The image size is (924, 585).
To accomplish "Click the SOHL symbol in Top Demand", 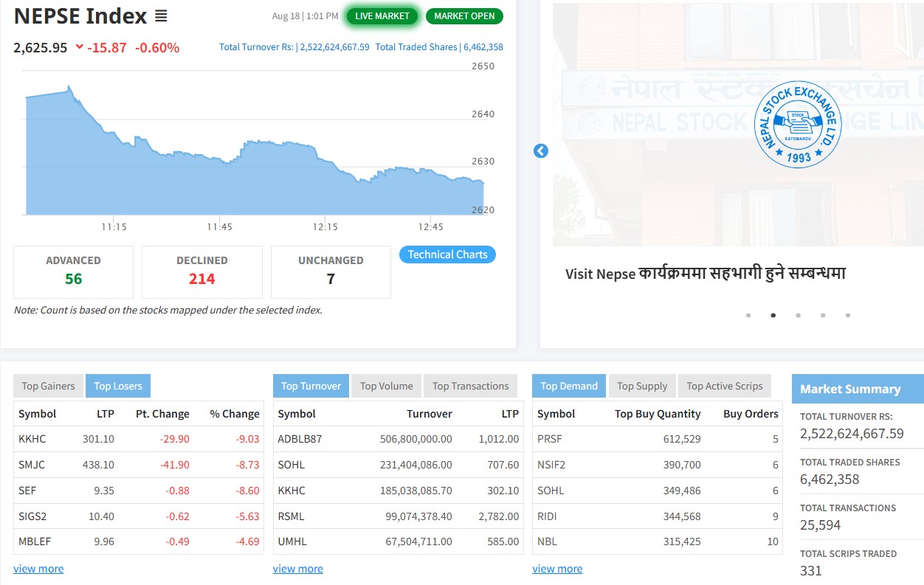I will (x=551, y=491).
